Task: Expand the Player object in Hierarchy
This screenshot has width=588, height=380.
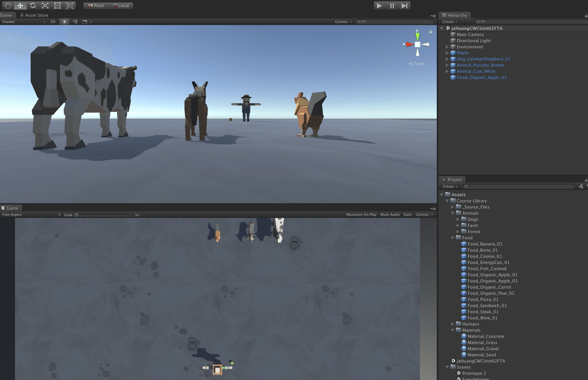Action: [x=447, y=53]
